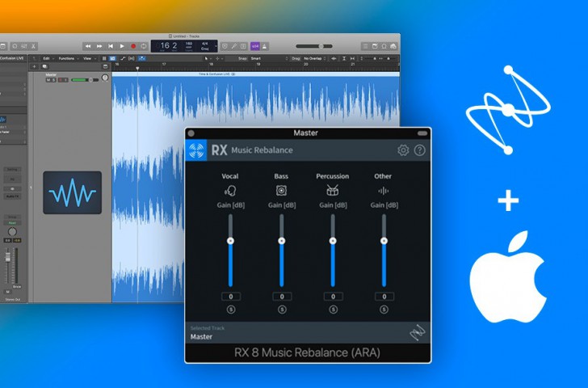Click the Other gain value field
The height and width of the screenshot is (388, 588).
pyautogui.click(x=384, y=297)
